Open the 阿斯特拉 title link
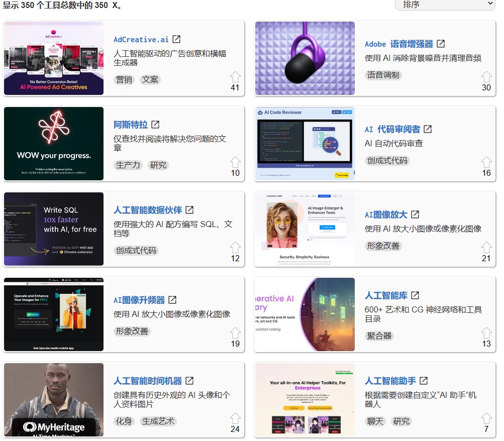 [x=131, y=125]
